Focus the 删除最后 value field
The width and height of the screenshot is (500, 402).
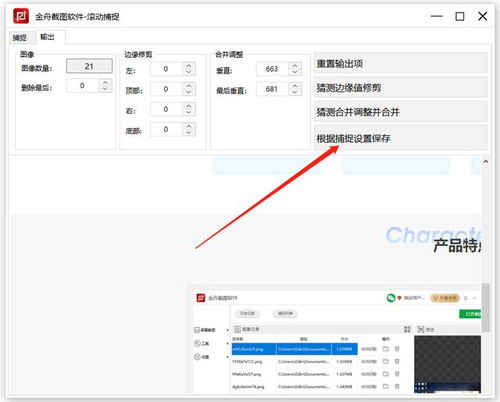[x=82, y=86]
